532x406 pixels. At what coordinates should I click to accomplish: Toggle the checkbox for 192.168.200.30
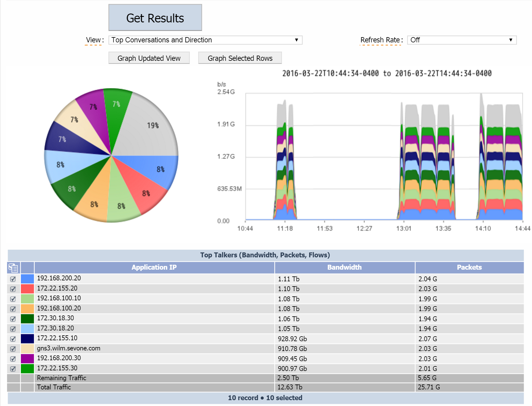point(13,359)
